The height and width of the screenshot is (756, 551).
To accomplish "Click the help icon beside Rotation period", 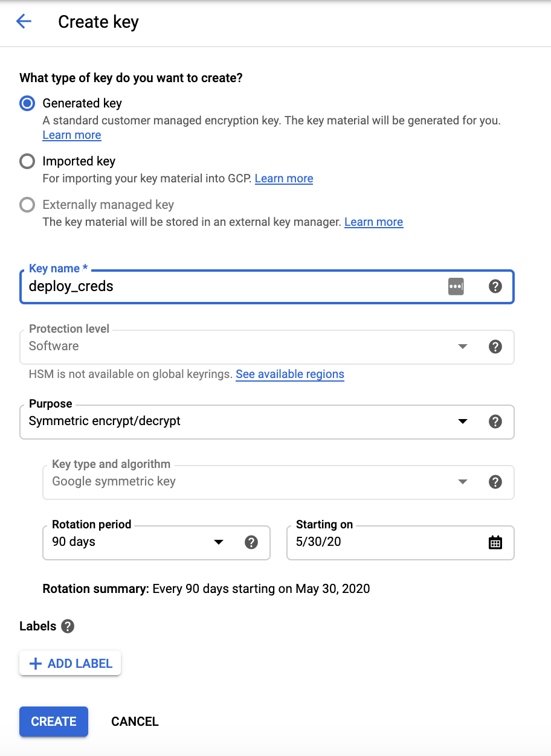I will pyautogui.click(x=252, y=542).
